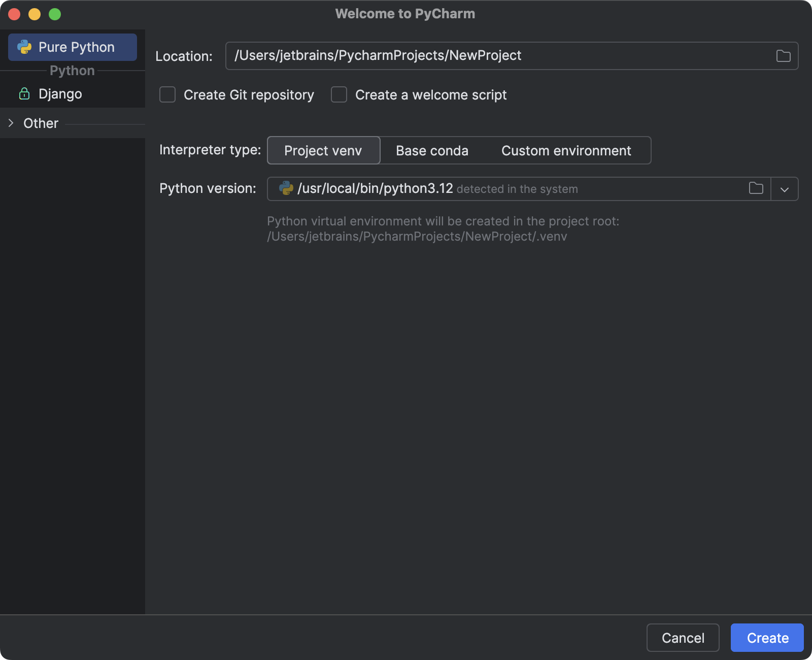Screen dimensions: 812x660
Task: Open the Python version dropdown
Action: (785, 189)
